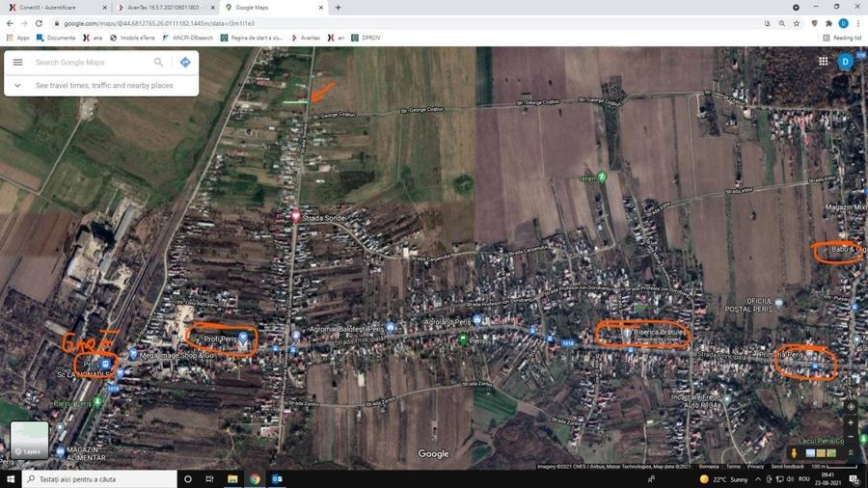Switch to the ConectX - Autentificare tab

point(58,7)
